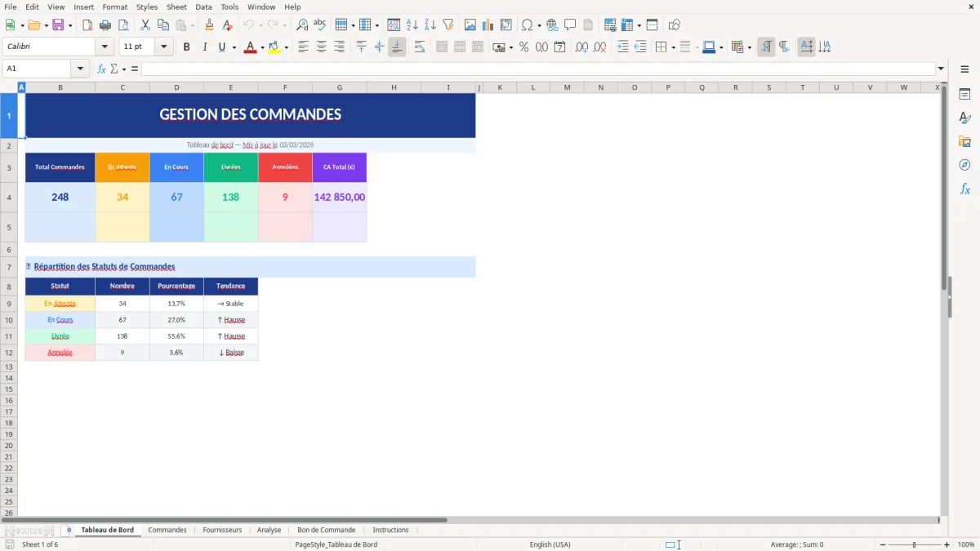This screenshot has width=980, height=551.
Task: Sort data ascending
Action: (411, 24)
